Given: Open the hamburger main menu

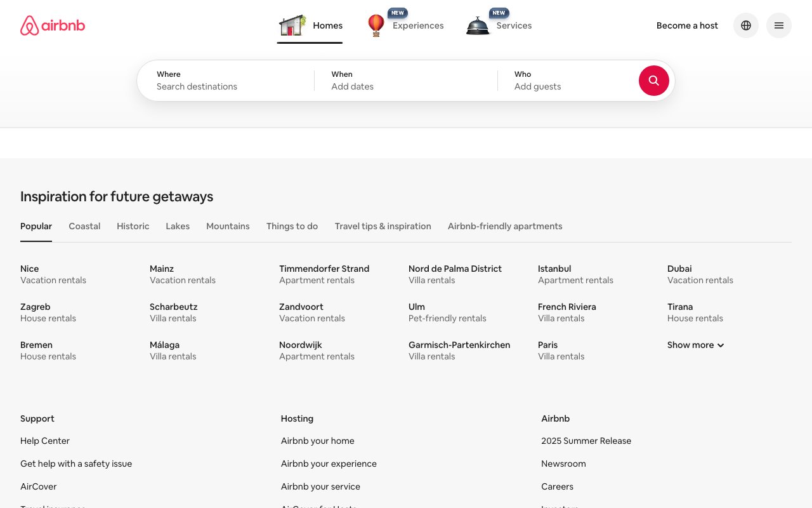Looking at the screenshot, I should pyautogui.click(x=779, y=25).
